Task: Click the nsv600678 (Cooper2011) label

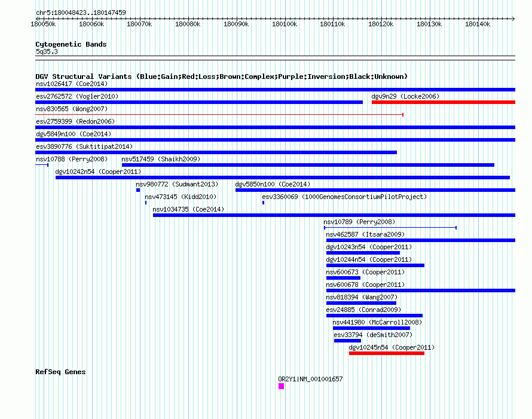Action: click(x=365, y=285)
